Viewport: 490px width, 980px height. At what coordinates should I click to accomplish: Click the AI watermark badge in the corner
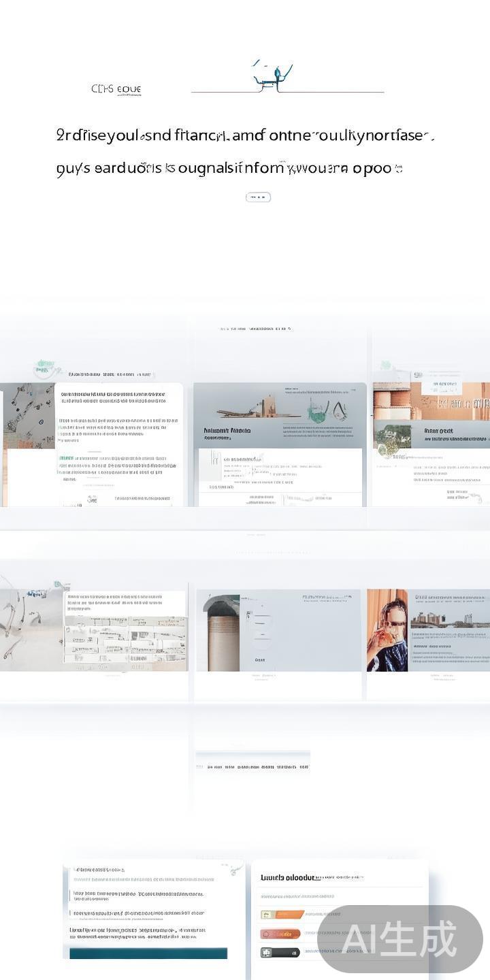[400, 941]
